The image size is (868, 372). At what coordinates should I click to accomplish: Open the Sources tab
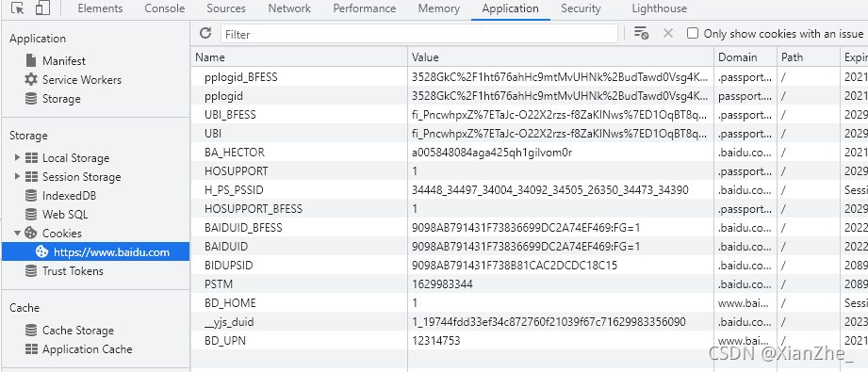tap(226, 8)
